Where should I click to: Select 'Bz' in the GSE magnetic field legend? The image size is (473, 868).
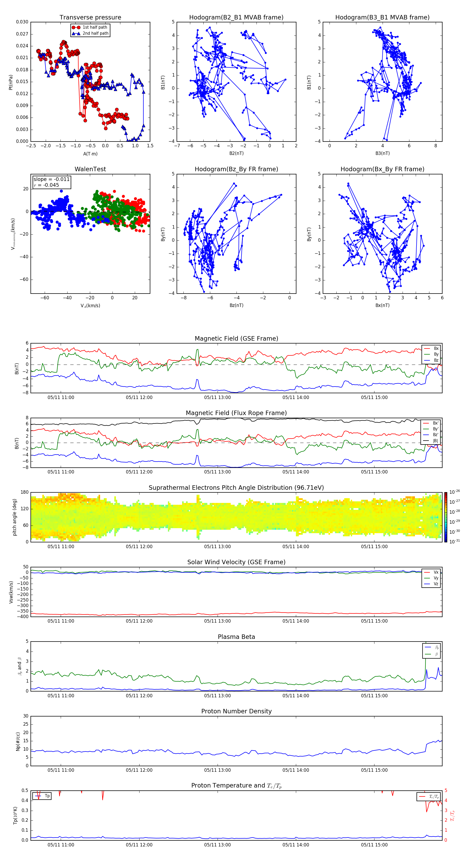click(x=431, y=361)
